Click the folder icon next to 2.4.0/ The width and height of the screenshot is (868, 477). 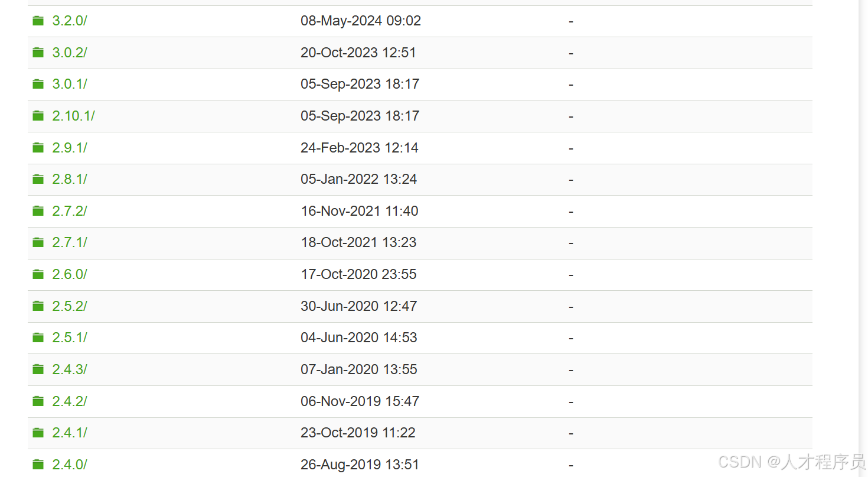(x=38, y=465)
